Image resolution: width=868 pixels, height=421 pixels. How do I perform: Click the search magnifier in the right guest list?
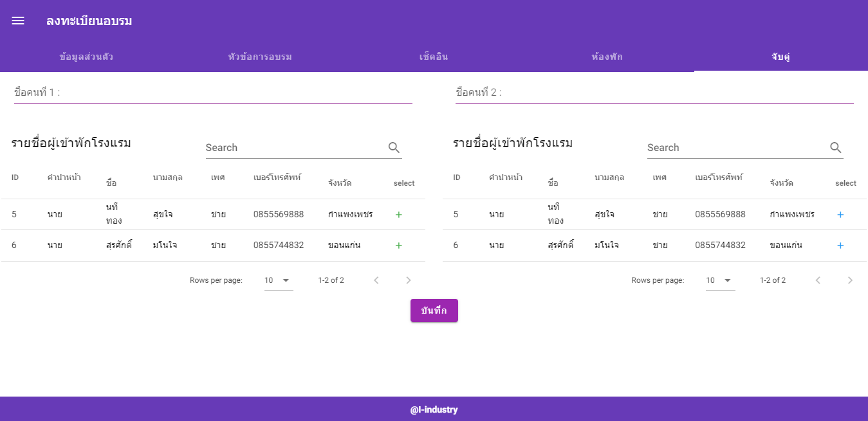(x=835, y=147)
